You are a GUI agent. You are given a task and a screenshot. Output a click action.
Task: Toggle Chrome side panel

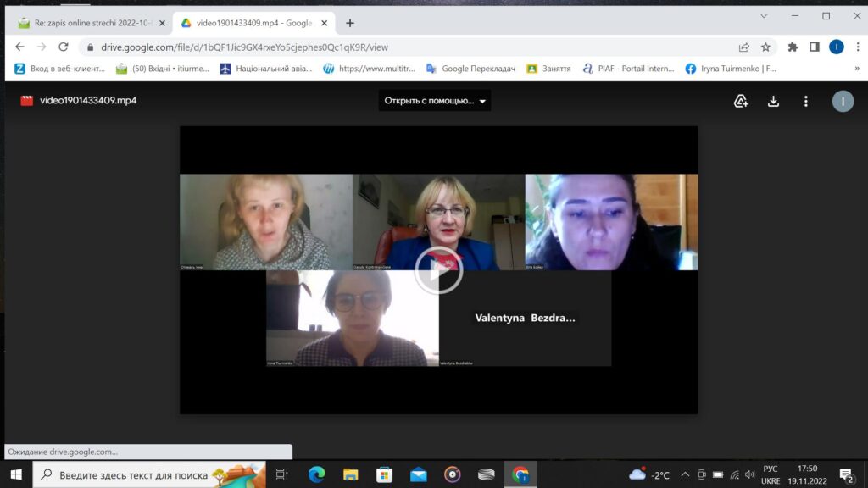coord(814,47)
